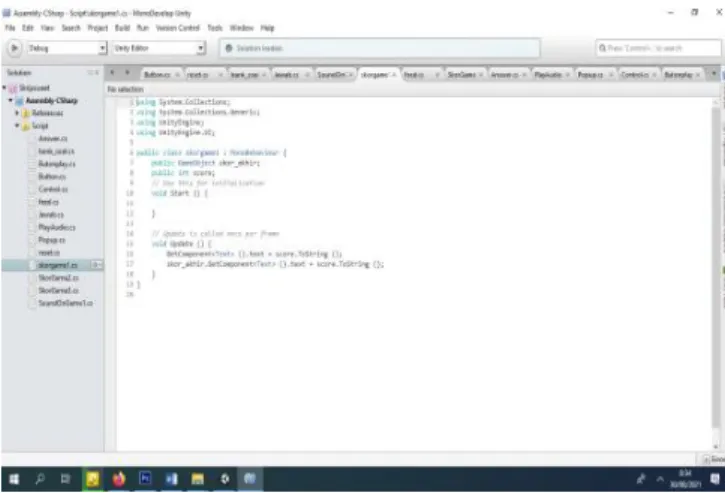The image size is (725, 493).
Task: Select bank_soal.cs in solution tree
Action: [56, 151]
